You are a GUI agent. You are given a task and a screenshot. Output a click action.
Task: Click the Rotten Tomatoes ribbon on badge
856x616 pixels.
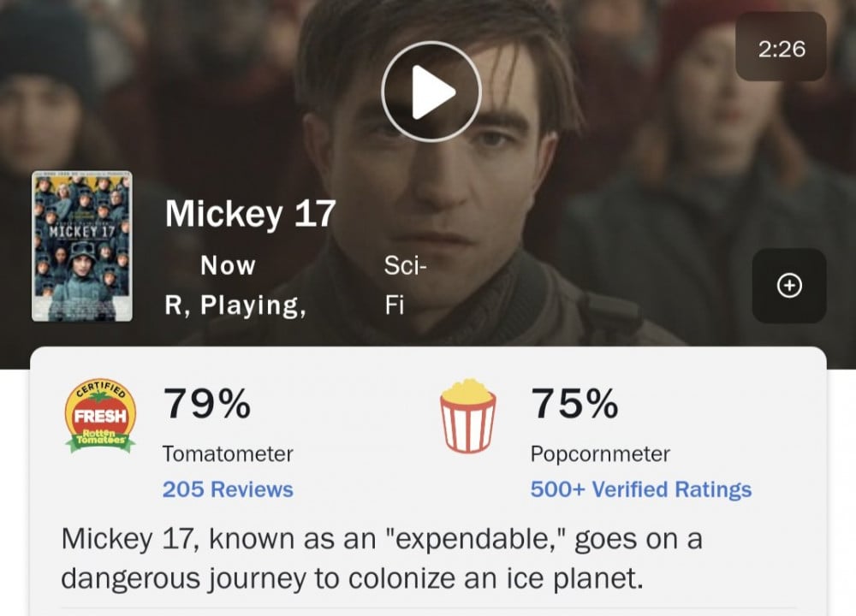[99, 438]
